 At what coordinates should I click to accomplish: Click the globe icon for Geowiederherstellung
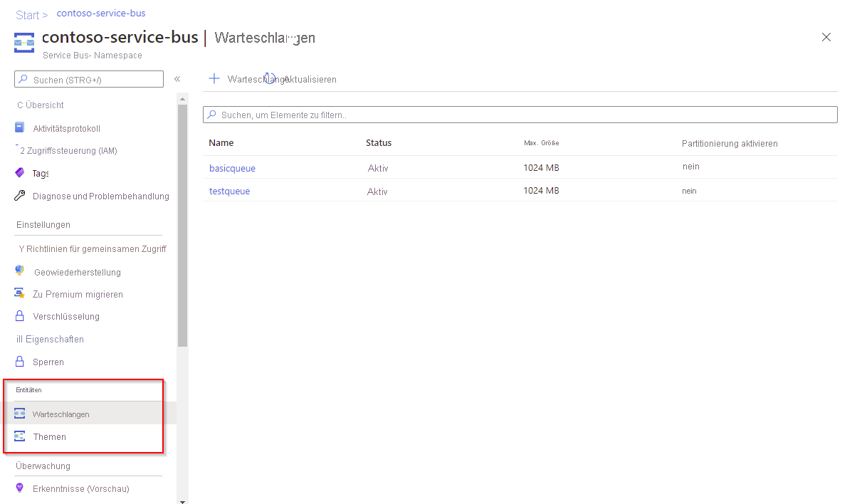[x=19, y=271]
